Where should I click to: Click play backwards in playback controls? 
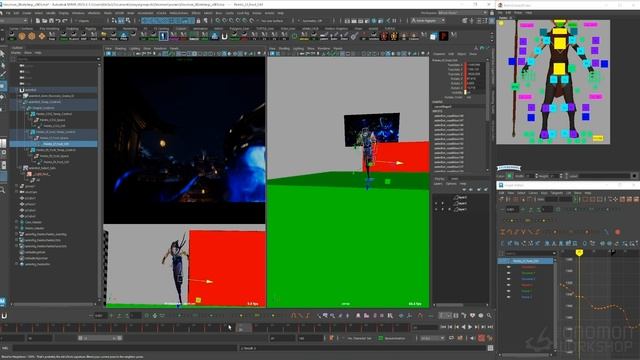point(463,327)
